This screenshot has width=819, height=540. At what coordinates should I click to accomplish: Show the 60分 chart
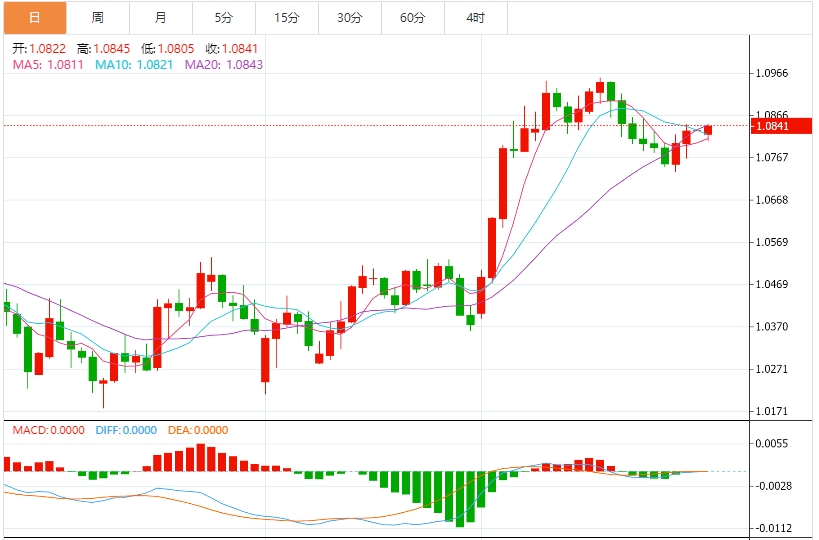click(x=412, y=18)
